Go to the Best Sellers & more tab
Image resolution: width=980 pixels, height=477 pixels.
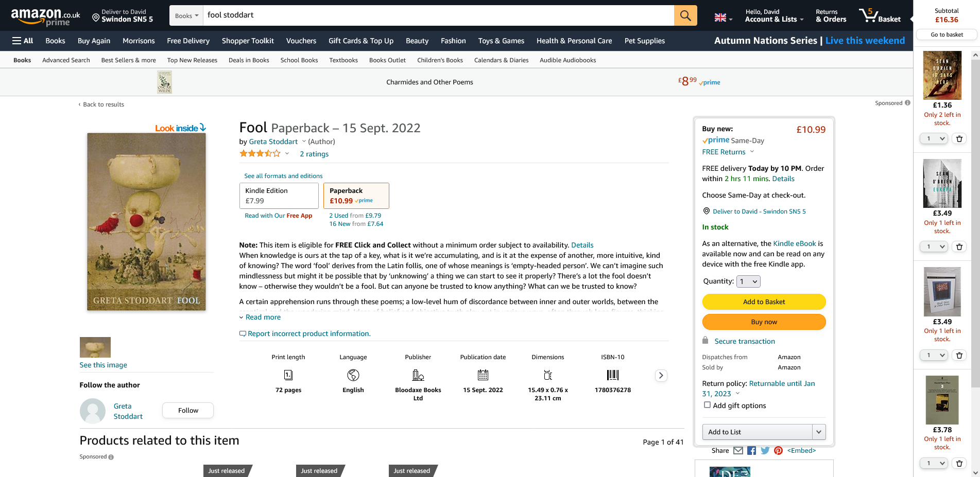pyautogui.click(x=128, y=60)
